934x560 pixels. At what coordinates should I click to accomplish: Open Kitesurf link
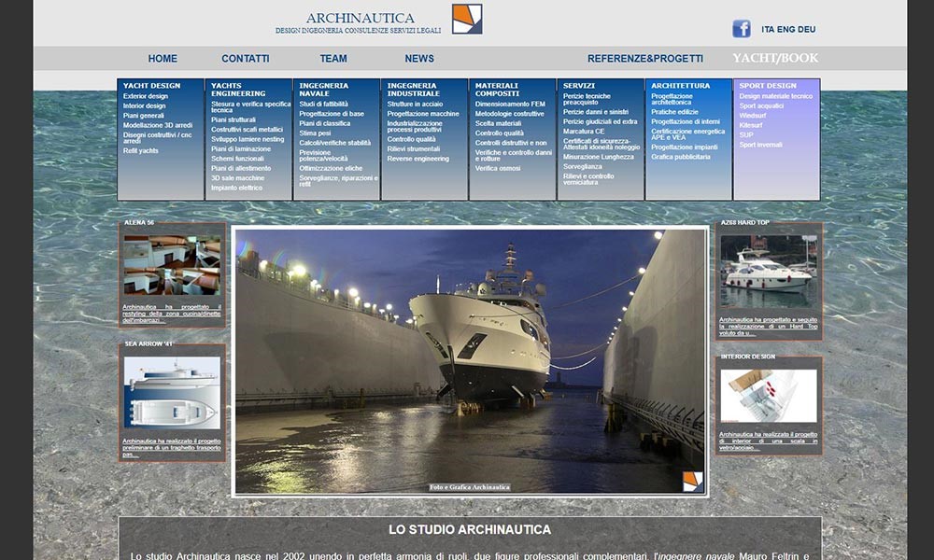[751, 125]
